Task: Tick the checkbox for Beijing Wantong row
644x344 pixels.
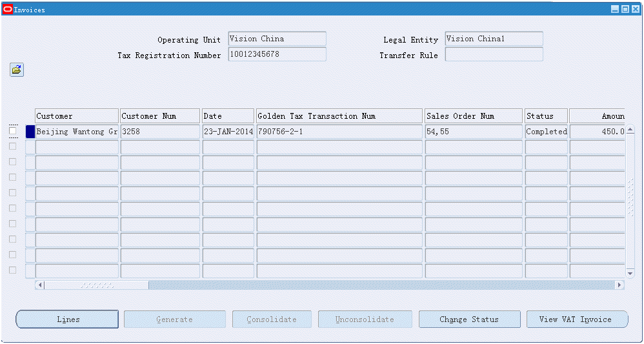Action: pos(13,131)
